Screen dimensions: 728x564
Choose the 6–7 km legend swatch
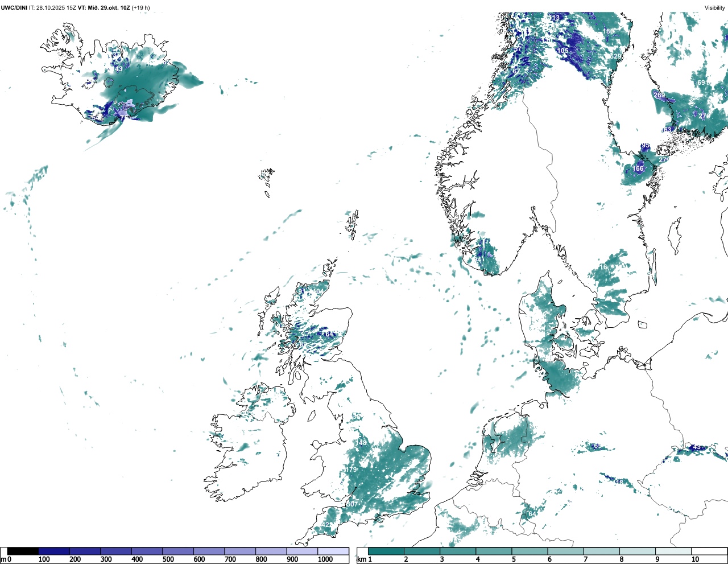pyautogui.click(x=565, y=551)
